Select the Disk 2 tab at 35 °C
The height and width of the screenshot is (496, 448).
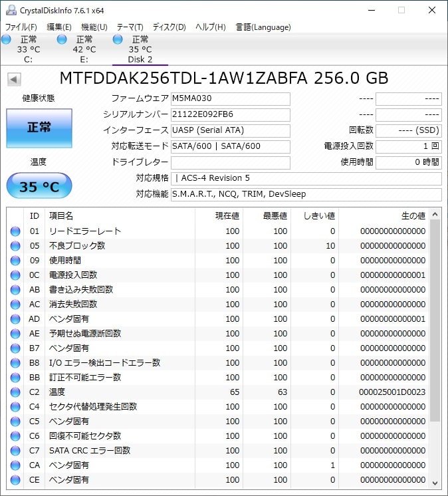(x=140, y=49)
